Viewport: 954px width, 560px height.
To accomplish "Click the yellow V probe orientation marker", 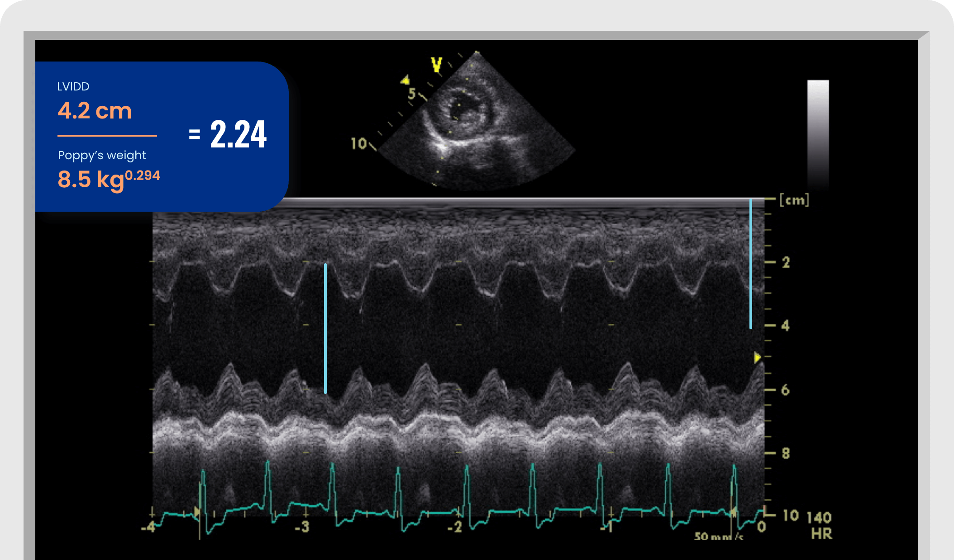I will point(436,65).
